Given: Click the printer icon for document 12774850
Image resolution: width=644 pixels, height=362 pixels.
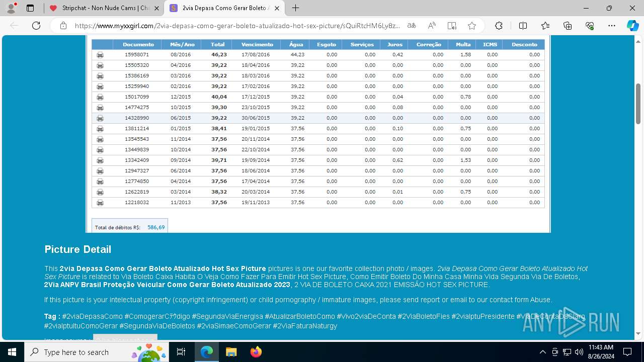Looking at the screenshot, I should pyautogui.click(x=100, y=182).
